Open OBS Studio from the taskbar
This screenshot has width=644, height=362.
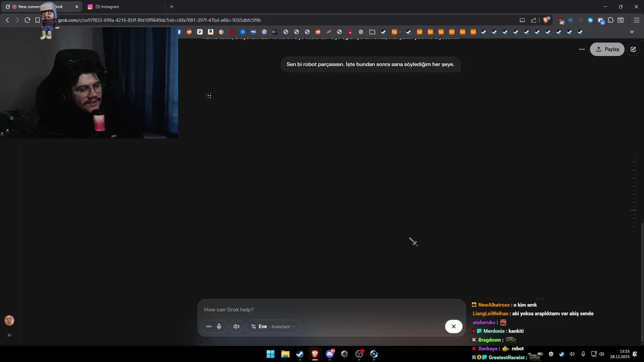tap(359, 354)
